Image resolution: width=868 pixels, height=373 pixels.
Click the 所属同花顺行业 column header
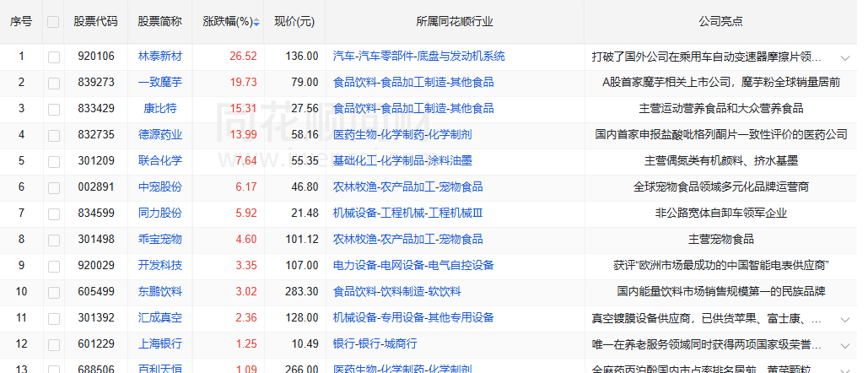455,22
